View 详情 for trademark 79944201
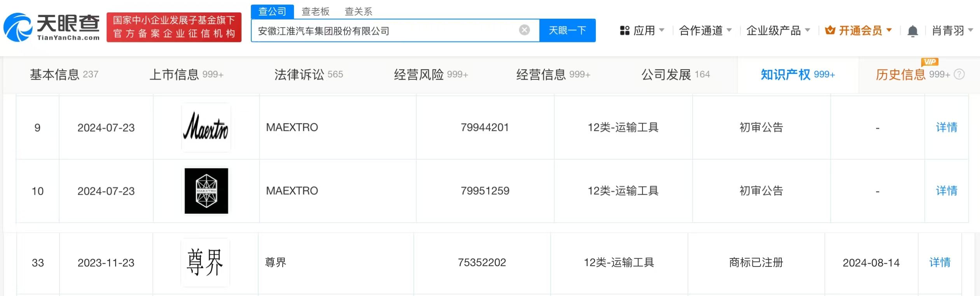The image size is (980, 296). pos(947,127)
